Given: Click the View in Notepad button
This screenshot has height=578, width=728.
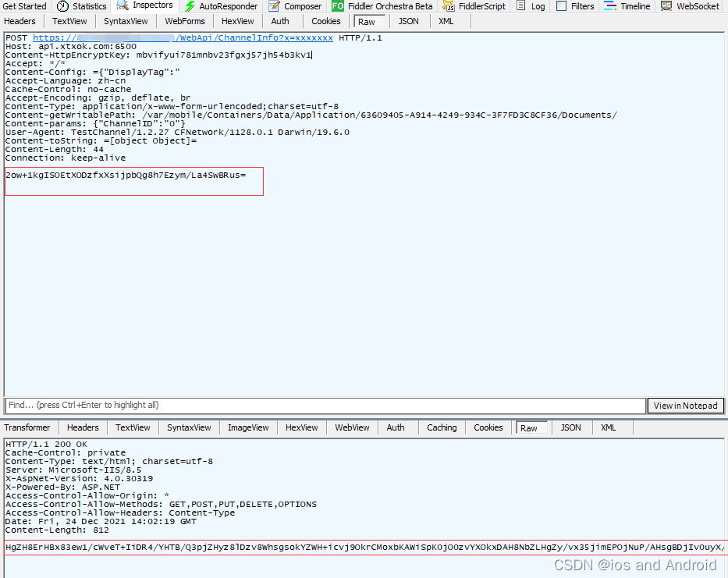Looking at the screenshot, I should click(x=685, y=405).
